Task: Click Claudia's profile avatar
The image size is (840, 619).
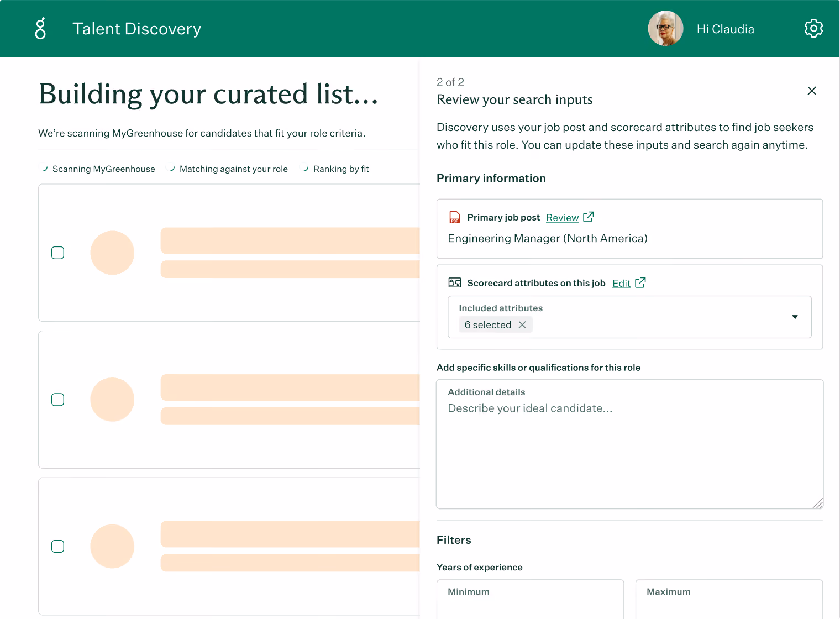Action: 665,29
